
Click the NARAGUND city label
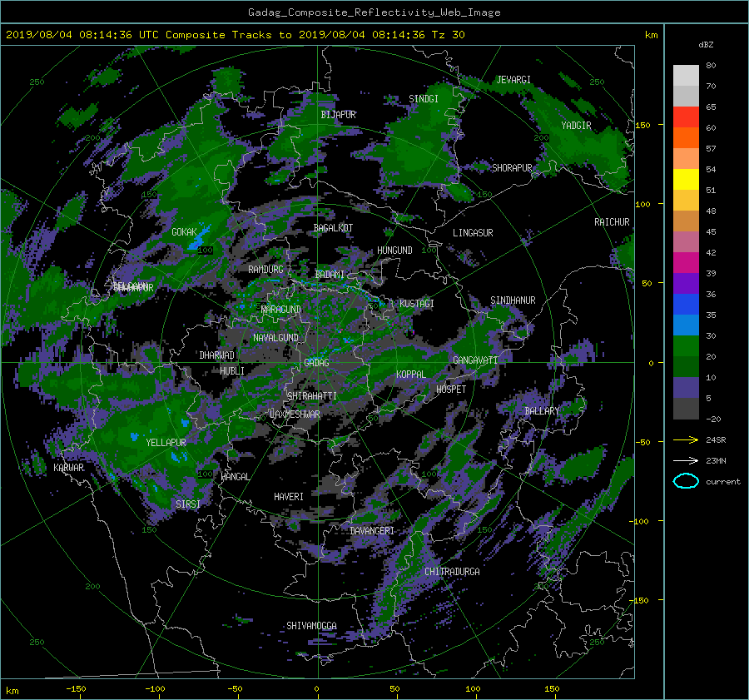[x=281, y=310]
